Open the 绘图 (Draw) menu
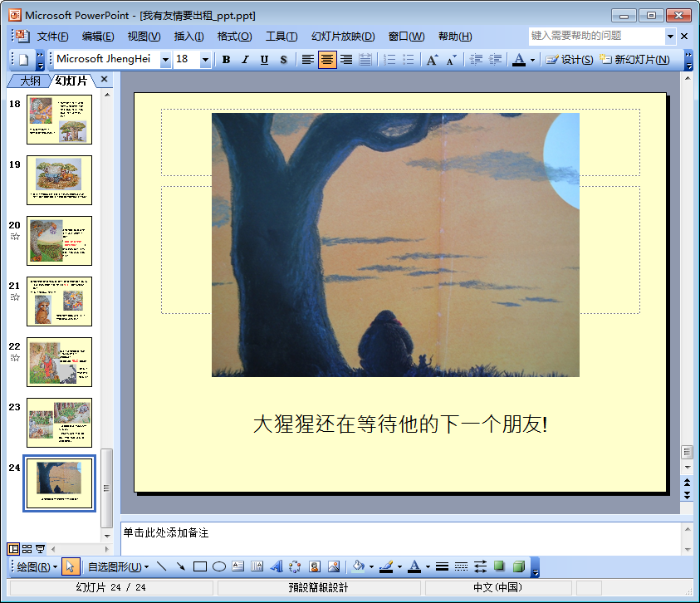 click(37, 567)
